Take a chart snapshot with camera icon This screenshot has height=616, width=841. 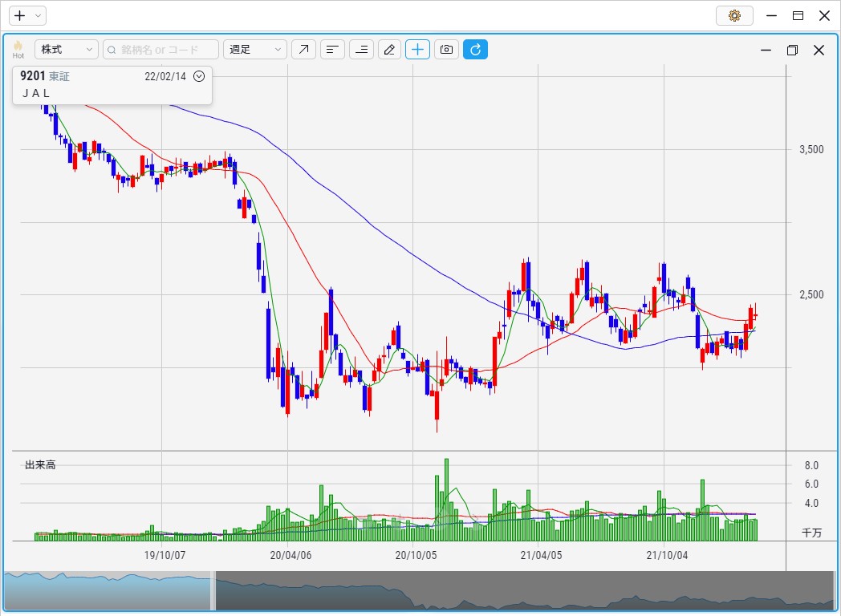click(x=446, y=50)
